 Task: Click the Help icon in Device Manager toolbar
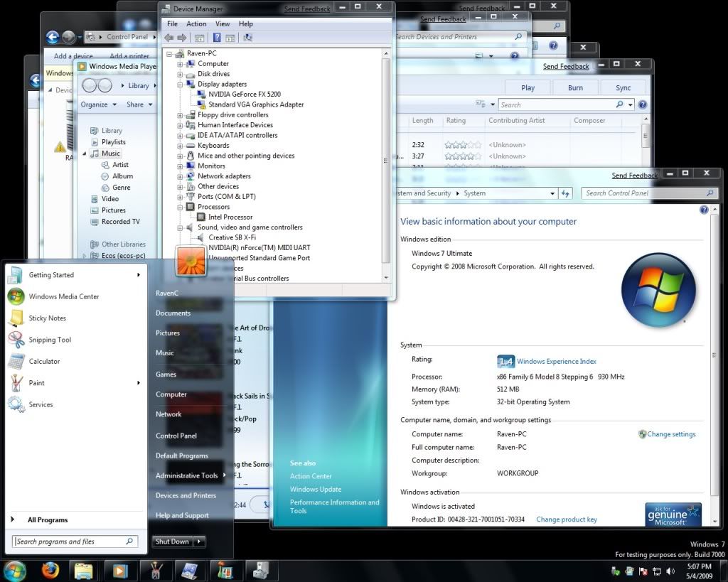pyautogui.click(x=216, y=38)
